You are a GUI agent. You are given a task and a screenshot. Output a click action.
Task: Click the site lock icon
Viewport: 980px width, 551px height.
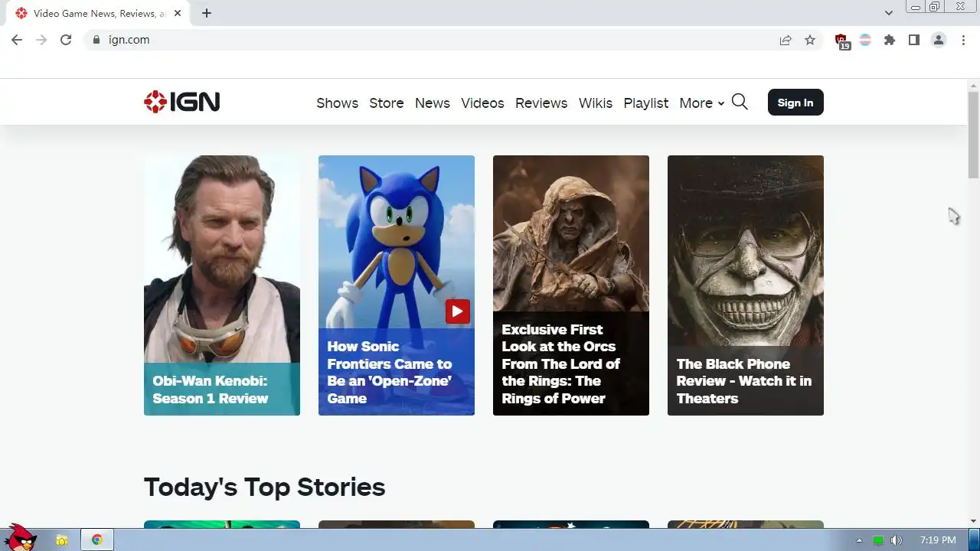point(96,40)
